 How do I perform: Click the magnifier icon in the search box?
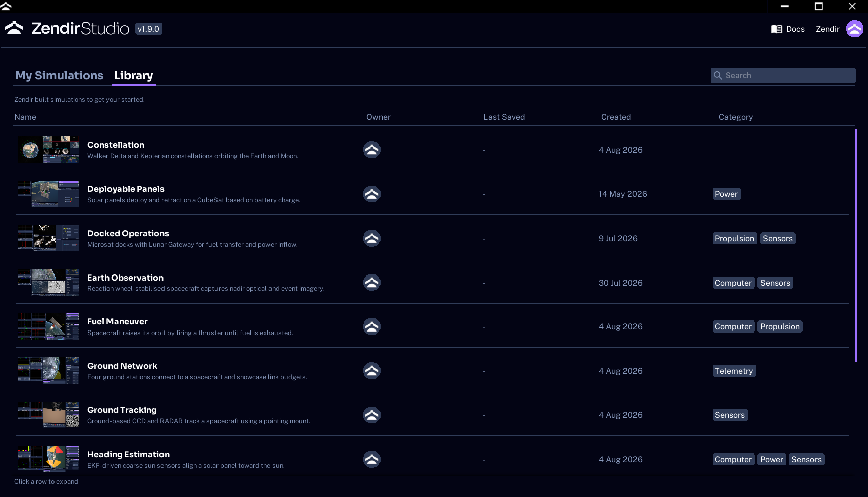(718, 75)
